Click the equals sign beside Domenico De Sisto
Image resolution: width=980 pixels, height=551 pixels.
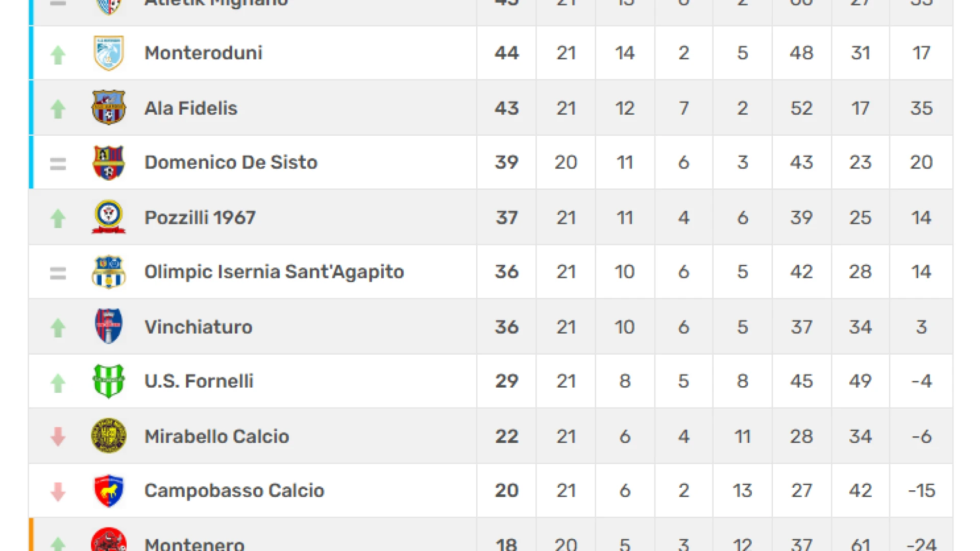58,164
